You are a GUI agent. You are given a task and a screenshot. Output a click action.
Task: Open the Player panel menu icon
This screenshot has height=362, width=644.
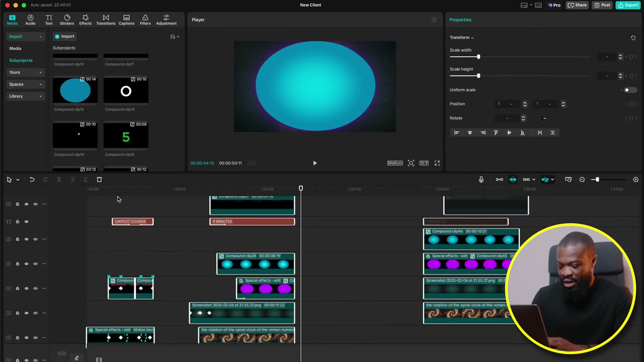pyautogui.click(x=434, y=20)
